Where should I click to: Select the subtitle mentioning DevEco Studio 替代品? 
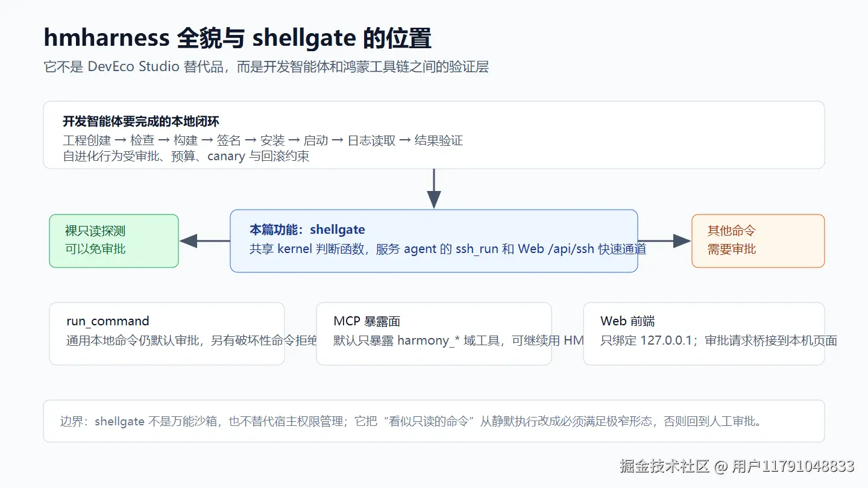[266, 67]
